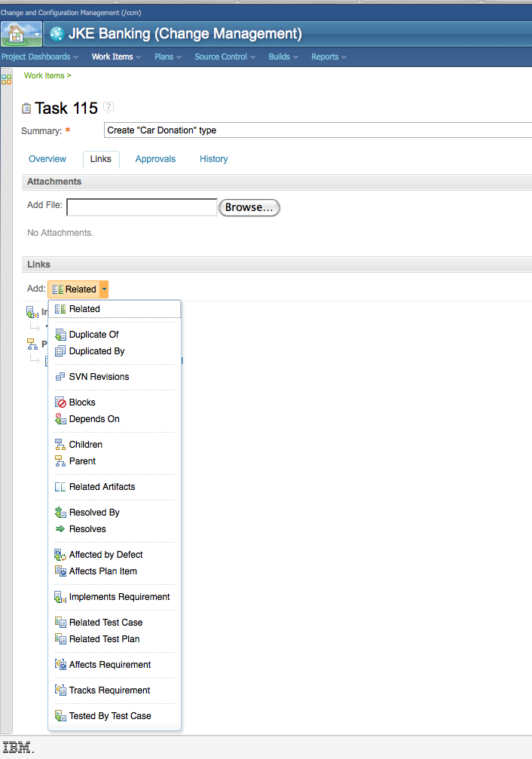Image resolution: width=532 pixels, height=759 pixels.
Task: Click the Affected by Defect icon
Action: (x=60, y=555)
